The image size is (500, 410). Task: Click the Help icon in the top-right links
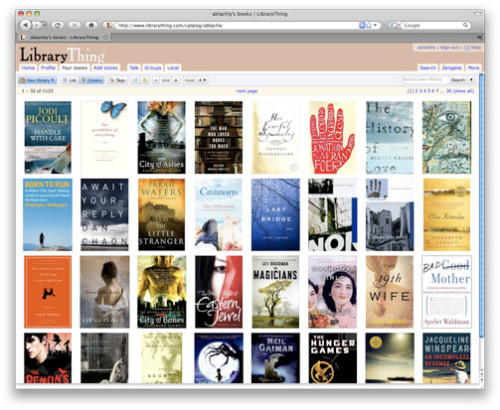click(x=467, y=48)
